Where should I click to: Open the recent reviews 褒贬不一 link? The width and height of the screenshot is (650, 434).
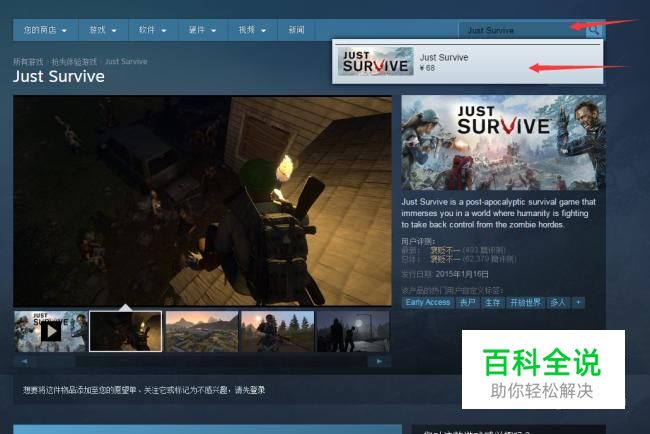pyautogui.click(x=445, y=250)
